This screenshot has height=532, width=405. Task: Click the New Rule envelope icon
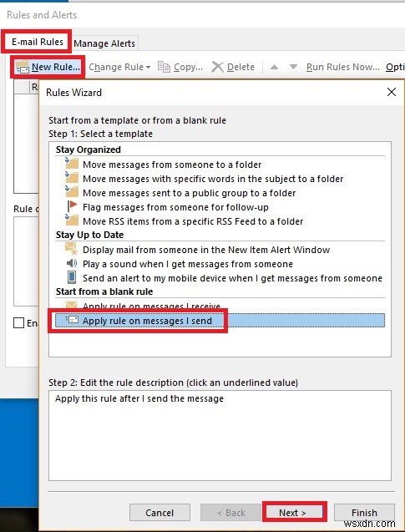[23, 67]
